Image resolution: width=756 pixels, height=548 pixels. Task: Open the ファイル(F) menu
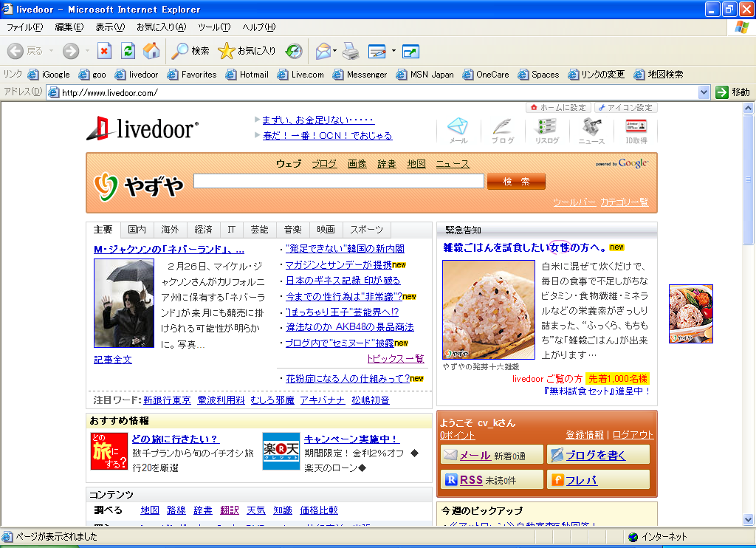click(x=24, y=27)
